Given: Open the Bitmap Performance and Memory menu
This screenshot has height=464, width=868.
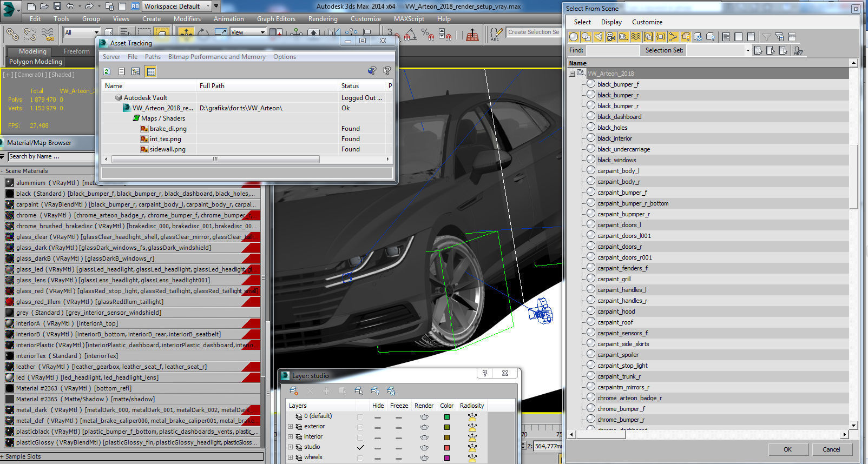Looking at the screenshot, I should 216,57.
